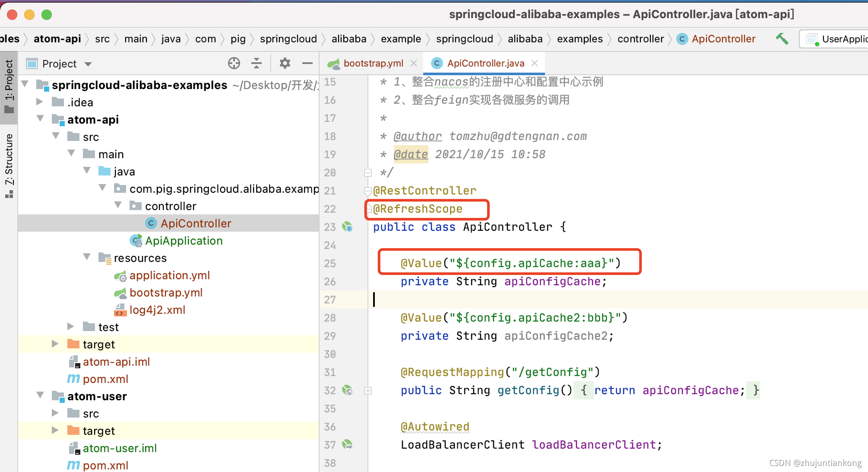Open the Project view dropdown
Screen dimensions: 868x472
88,64
